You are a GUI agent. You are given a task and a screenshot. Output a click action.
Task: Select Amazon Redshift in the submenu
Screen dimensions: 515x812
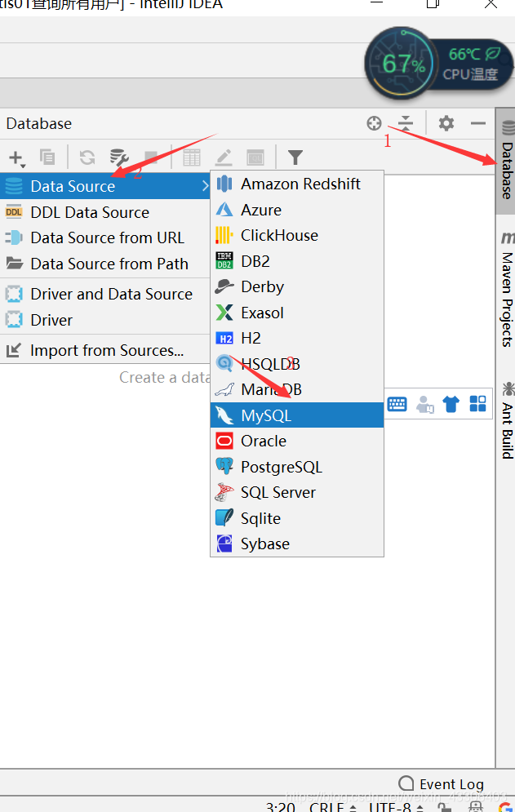[x=297, y=184]
